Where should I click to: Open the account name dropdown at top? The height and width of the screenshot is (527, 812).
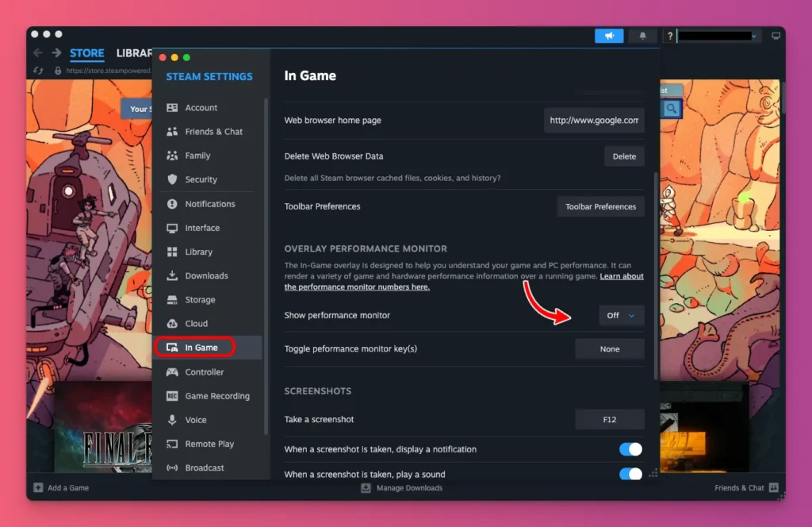(x=719, y=36)
